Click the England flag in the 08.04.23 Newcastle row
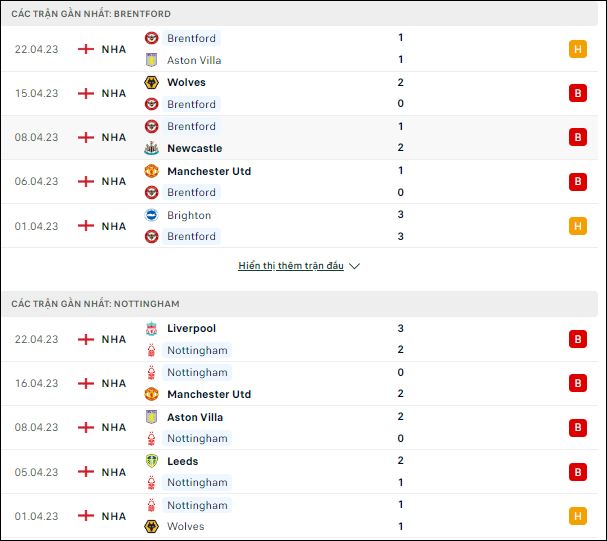Screen dimensions: 607x541 pyautogui.click(x=86, y=137)
